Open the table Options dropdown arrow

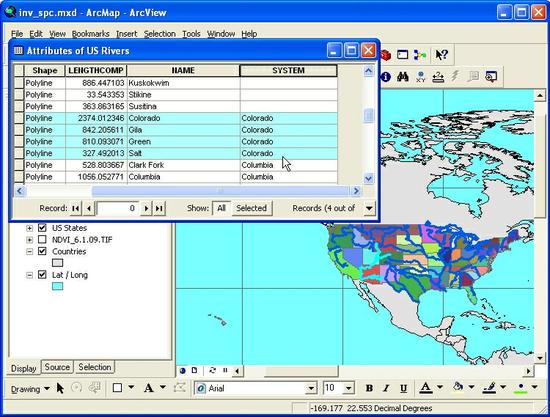[369, 208]
